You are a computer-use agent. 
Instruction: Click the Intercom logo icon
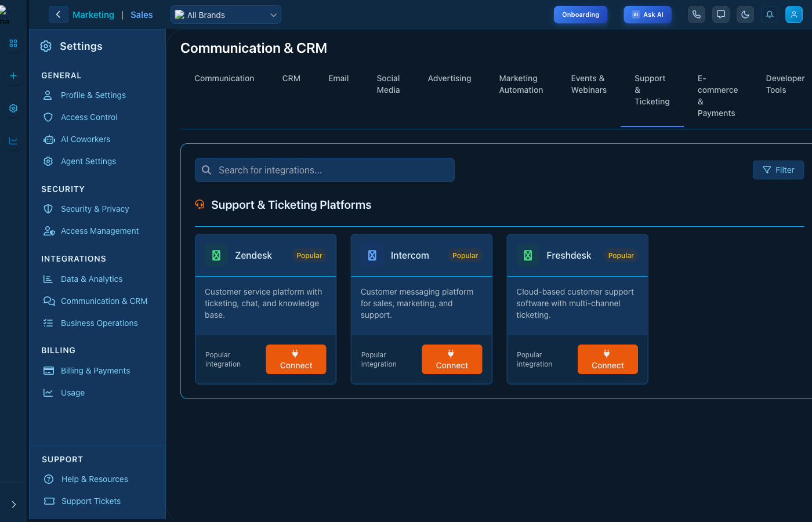372,255
